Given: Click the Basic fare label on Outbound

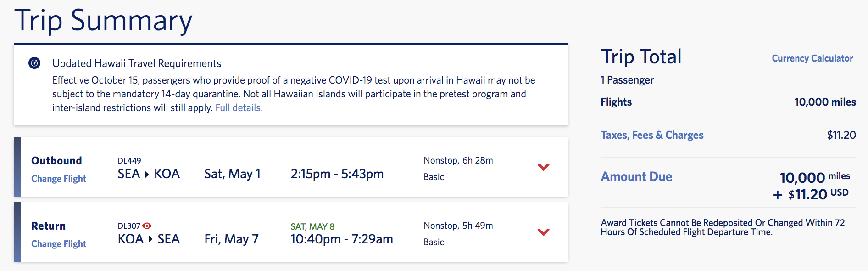Looking at the screenshot, I should (x=433, y=176).
